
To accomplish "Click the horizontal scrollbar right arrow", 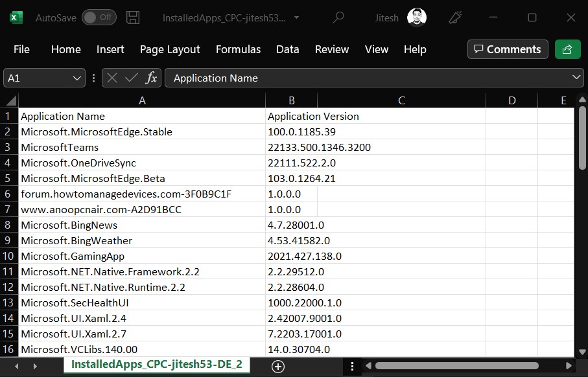I will point(569,366).
